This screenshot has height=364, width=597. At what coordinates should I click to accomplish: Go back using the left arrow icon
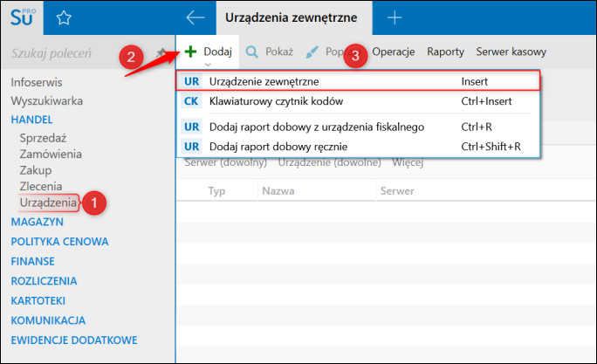[x=196, y=17]
